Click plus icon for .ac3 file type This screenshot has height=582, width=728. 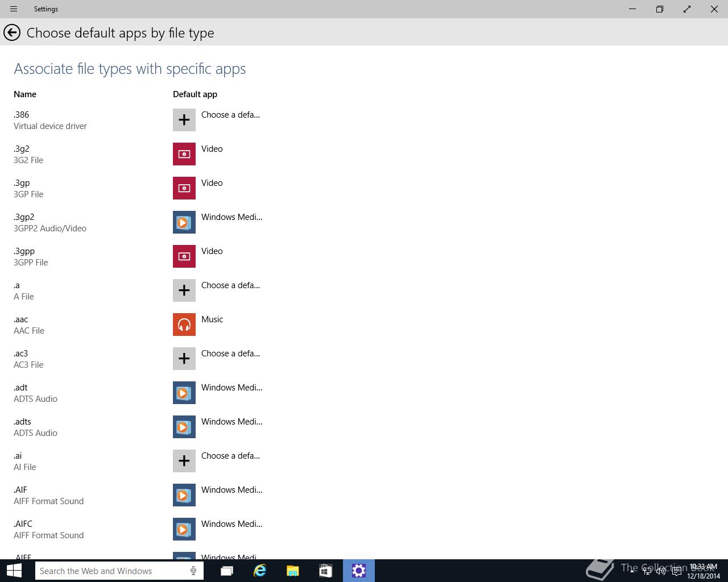click(x=184, y=359)
